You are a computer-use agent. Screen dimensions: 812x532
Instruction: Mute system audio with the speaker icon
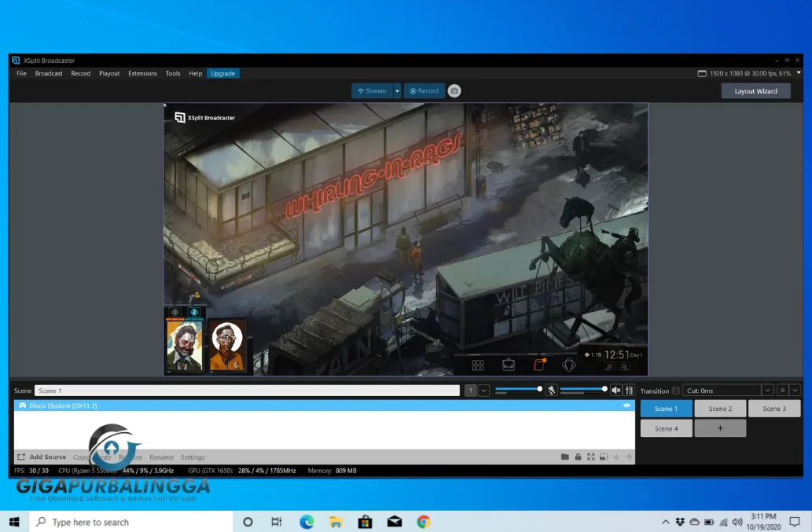(x=615, y=391)
